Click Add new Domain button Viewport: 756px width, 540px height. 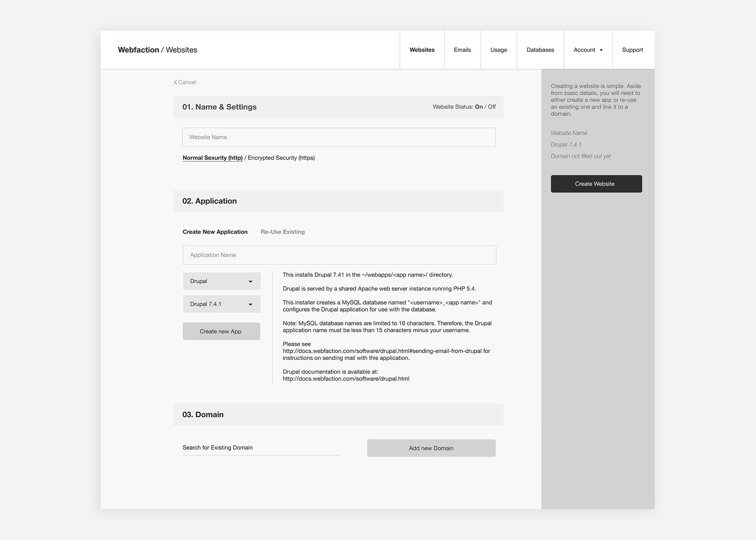tap(431, 448)
